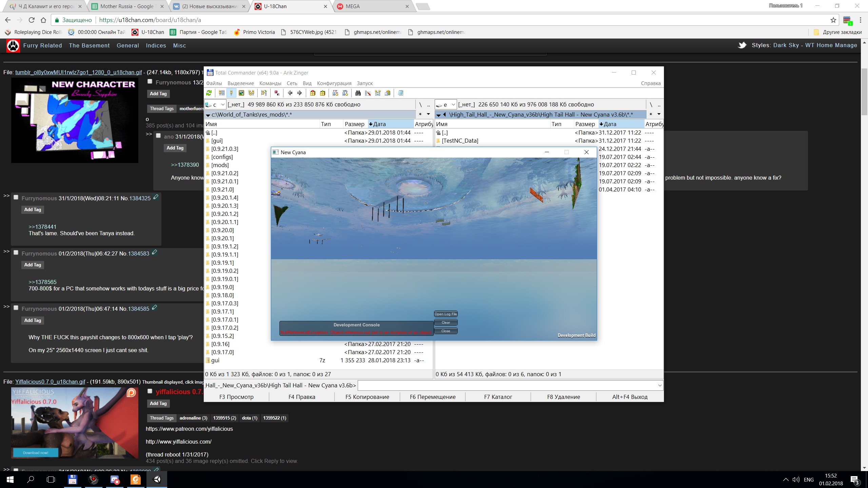Open the Справка menu
The height and width of the screenshot is (488, 868).
click(x=651, y=83)
